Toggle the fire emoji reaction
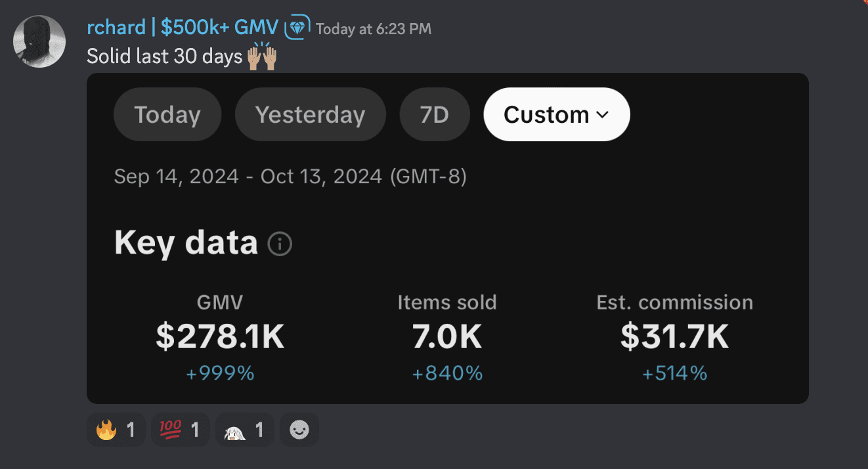The image size is (868, 469). (116, 430)
